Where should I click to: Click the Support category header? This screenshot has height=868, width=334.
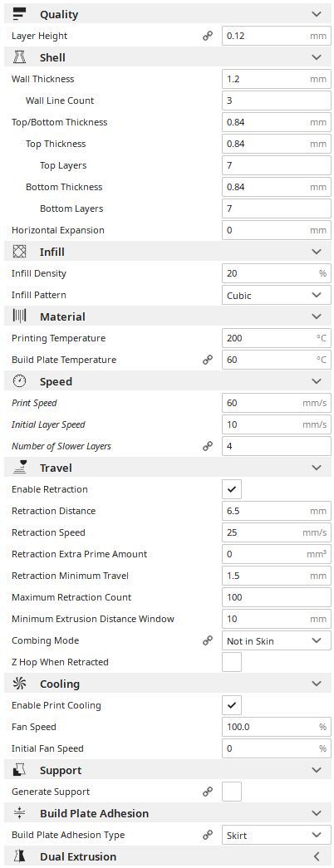[167, 770]
